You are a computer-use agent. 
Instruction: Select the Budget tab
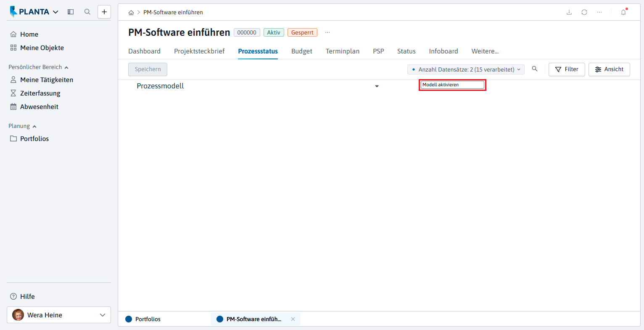tap(302, 51)
